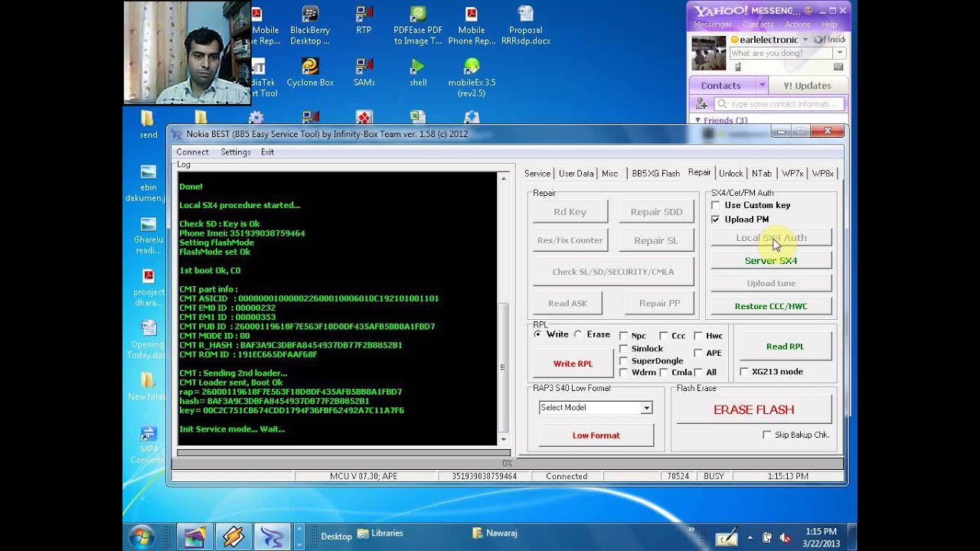Click the log panel vertical scrollbar
Screen dimensions: 980x551
tap(503, 308)
